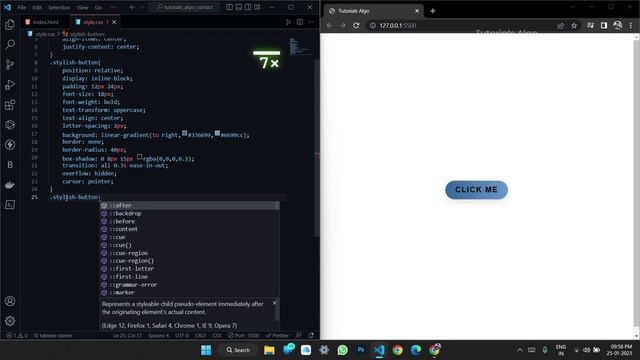
Task: Open WhatsApp from the taskbar
Action: [342, 350]
